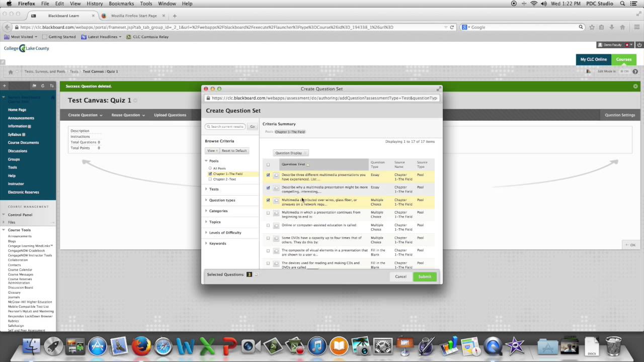The width and height of the screenshot is (644, 362).
Task: Open the App Store Dock icon
Action: click(98, 346)
